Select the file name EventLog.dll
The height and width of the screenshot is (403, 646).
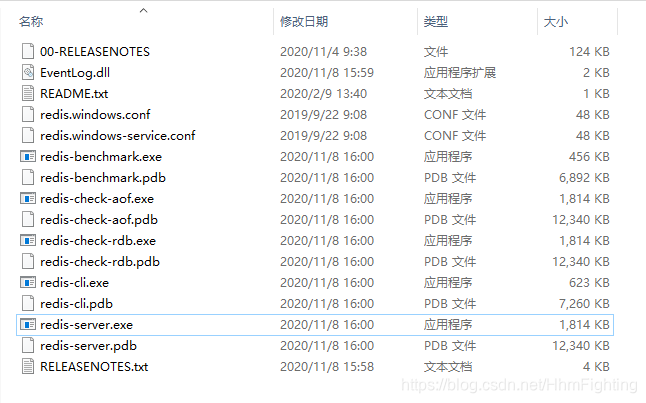pyautogui.click(x=75, y=73)
